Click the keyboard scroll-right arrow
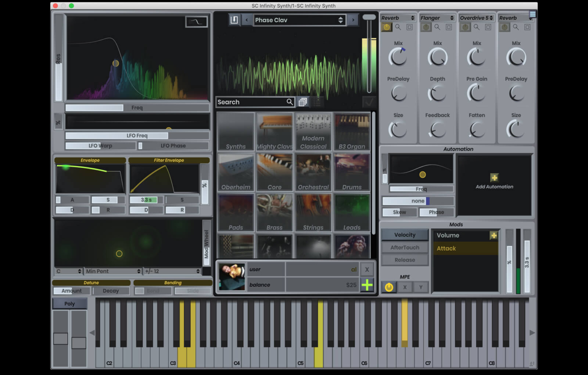 (532, 333)
